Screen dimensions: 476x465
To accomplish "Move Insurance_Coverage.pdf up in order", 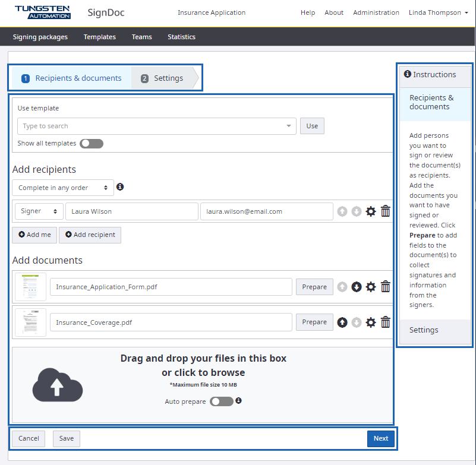I will click(342, 322).
